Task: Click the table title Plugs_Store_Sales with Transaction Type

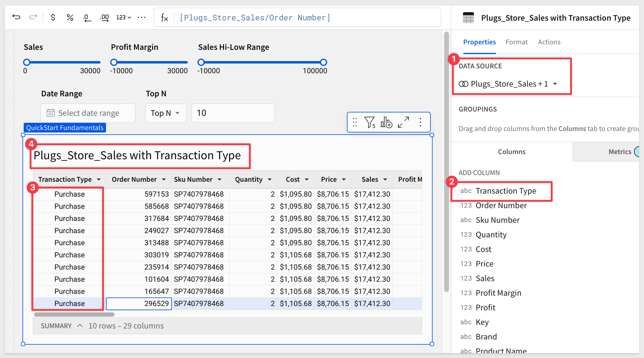Action: (x=137, y=156)
